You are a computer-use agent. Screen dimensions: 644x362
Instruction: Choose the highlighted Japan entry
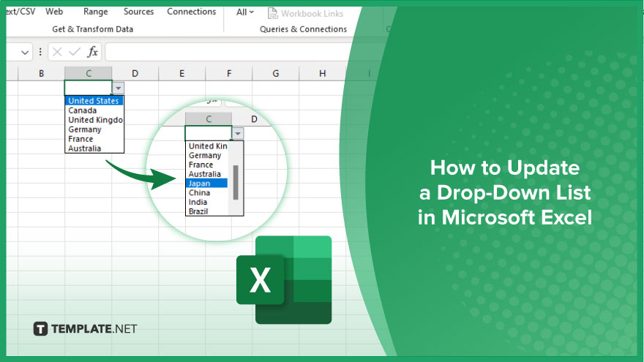tap(207, 184)
